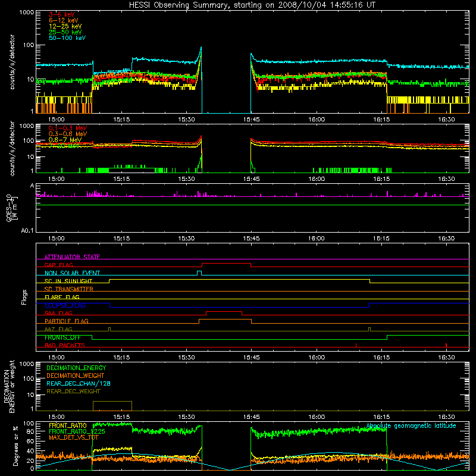Click the REAR_DEC_WEIGHT legend label
The image size is (476, 476).
tap(73, 392)
